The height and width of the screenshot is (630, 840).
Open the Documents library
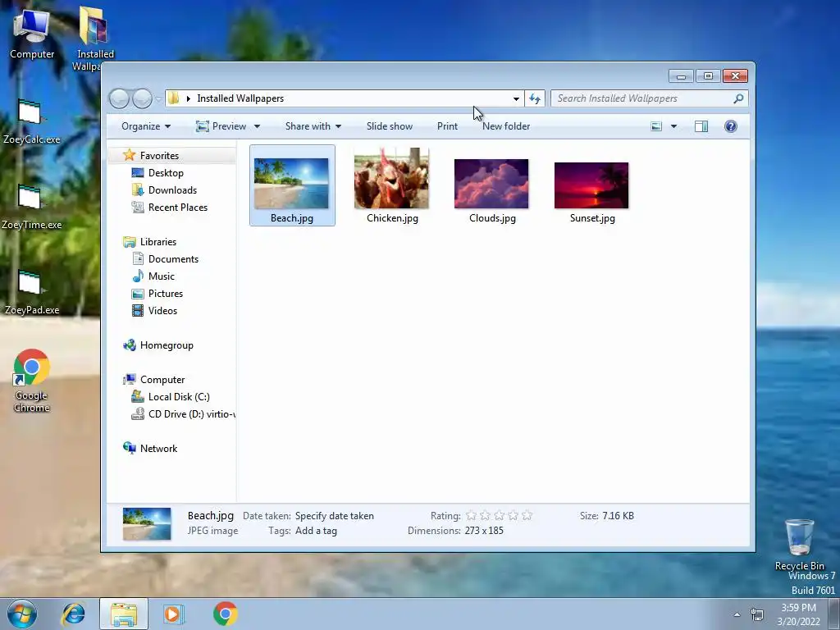pyautogui.click(x=173, y=259)
